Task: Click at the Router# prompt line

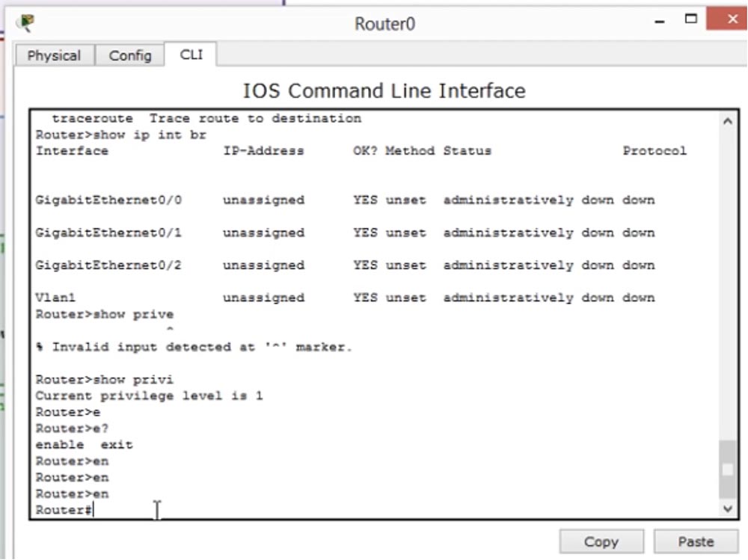Action: tap(64, 510)
